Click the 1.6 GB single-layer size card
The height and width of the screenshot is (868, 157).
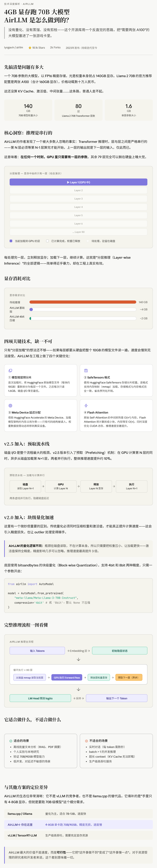click(129, 110)
